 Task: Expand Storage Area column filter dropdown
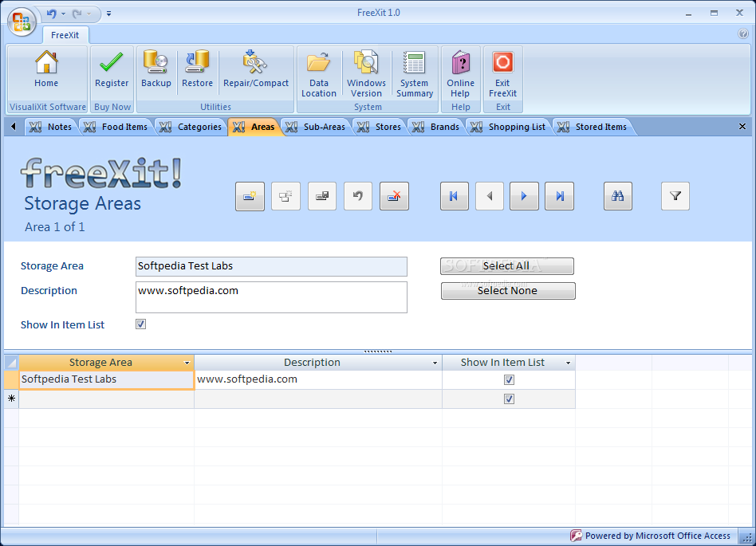pyautogui.click(x=187, y=363)
